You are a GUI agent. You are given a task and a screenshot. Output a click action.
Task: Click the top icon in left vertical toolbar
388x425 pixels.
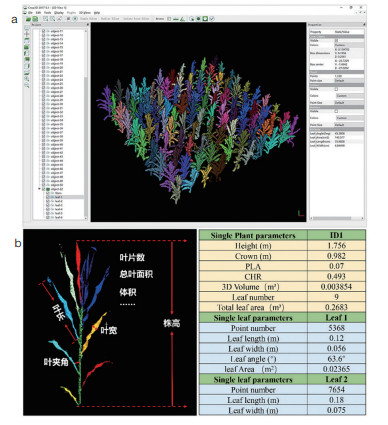click(x=27, y=28)
